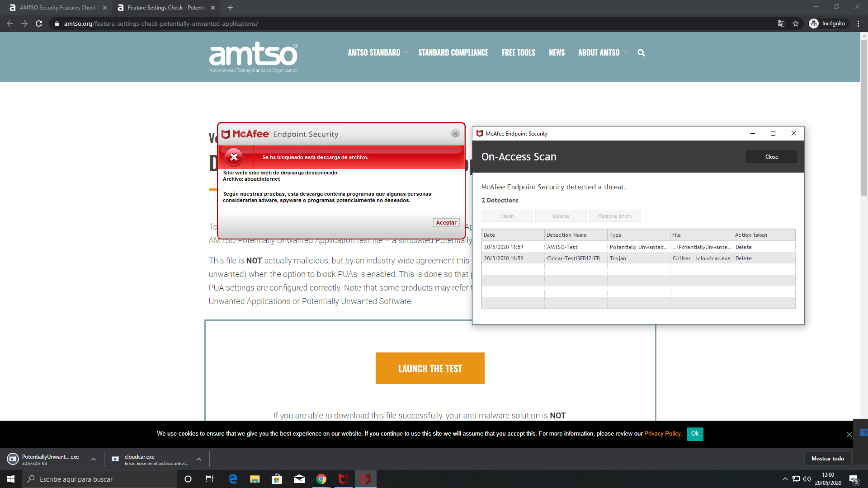Open options chevron for PotentiallyUnwant download
868x488 pixels.
94,459
